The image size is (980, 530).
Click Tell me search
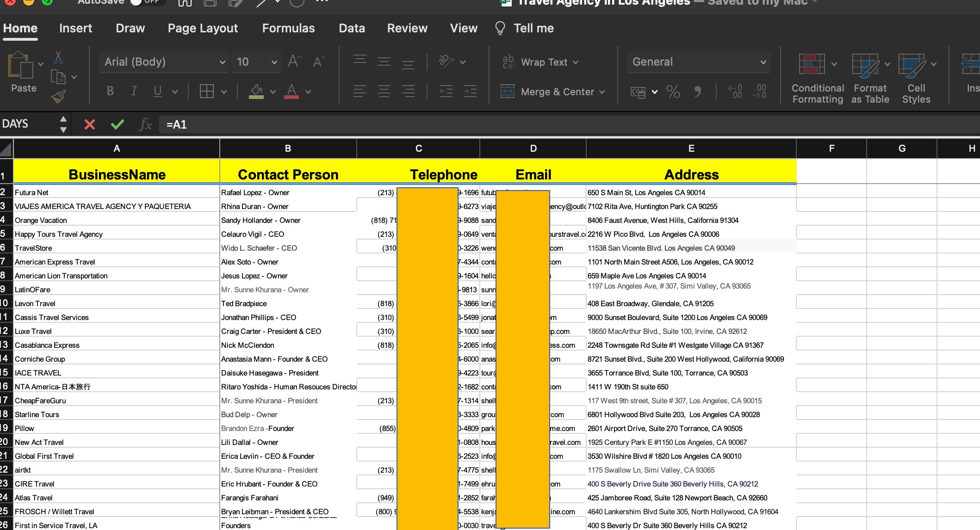(524, 28)
